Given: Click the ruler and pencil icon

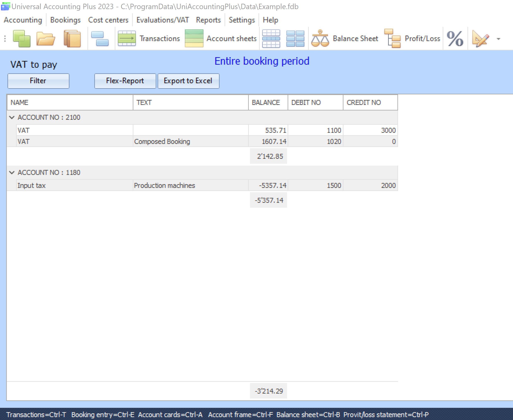Looking at the screenshot, I should (x=480, y=38).
